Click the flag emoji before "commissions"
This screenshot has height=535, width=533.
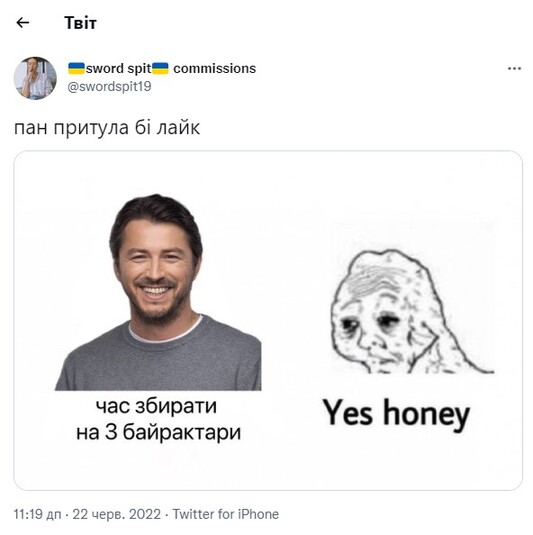(160, 68)
